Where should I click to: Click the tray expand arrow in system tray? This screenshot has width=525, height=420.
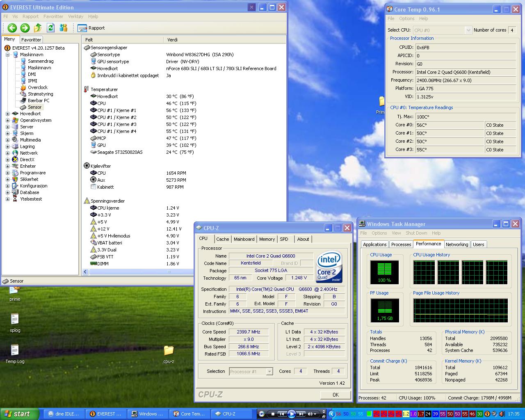(x=332, y=414)
